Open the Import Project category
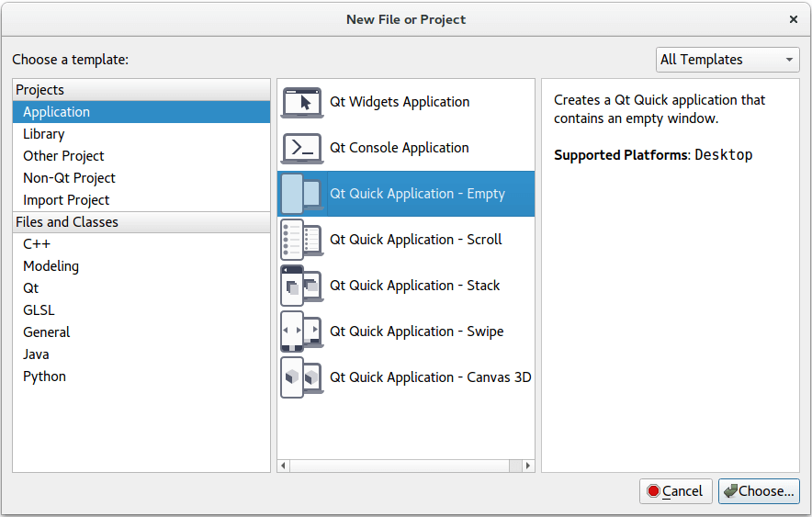The width and height of the screenshot is (812, 517). [66, 200]
